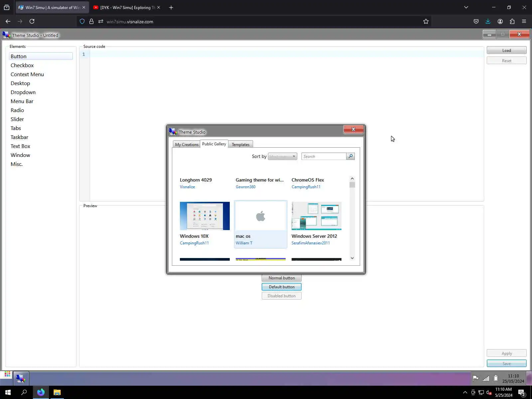Screen dimensions: 532x399
Task: Open Windows taskbar search
Action: tap(24, 392)
